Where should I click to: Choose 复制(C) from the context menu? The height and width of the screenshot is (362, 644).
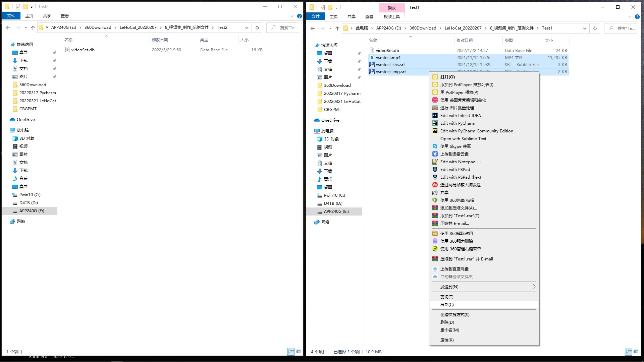[x=447, y=304]
